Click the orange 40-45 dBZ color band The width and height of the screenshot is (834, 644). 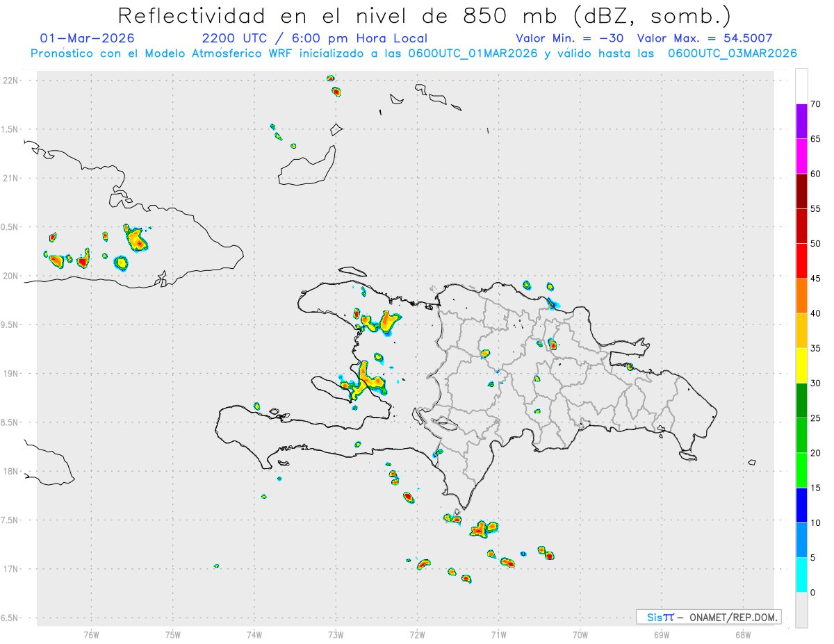(801, 296)
